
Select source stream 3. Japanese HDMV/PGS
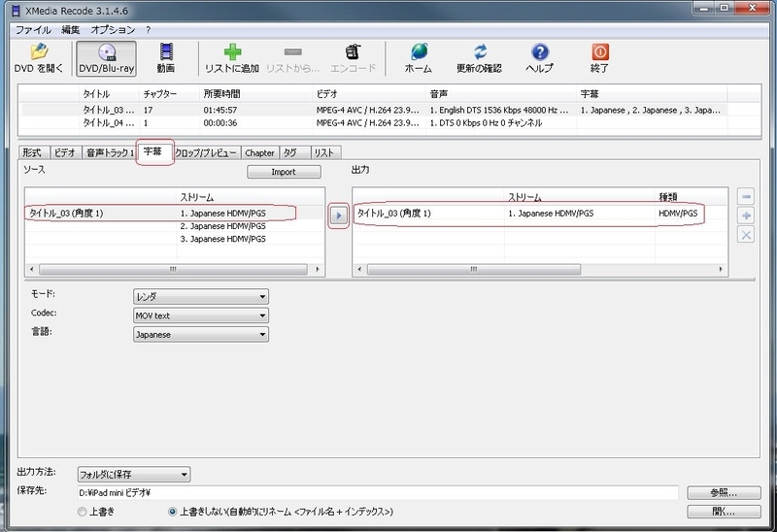click(223, 239)
